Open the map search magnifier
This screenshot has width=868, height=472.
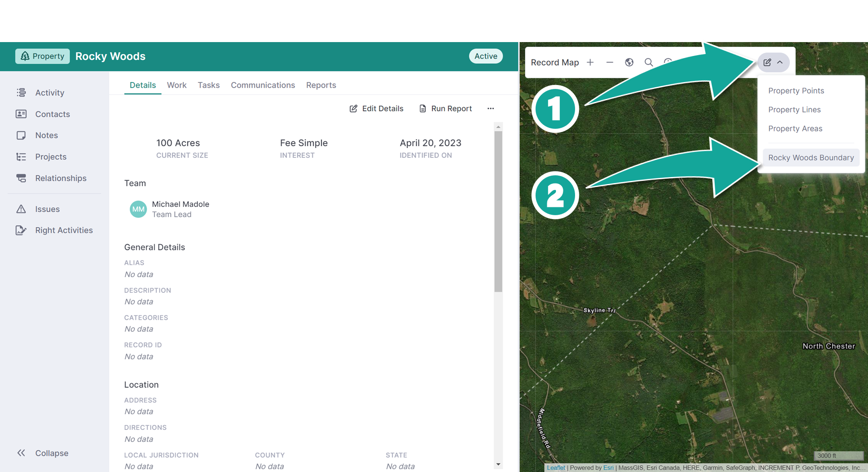coord(648,62)
